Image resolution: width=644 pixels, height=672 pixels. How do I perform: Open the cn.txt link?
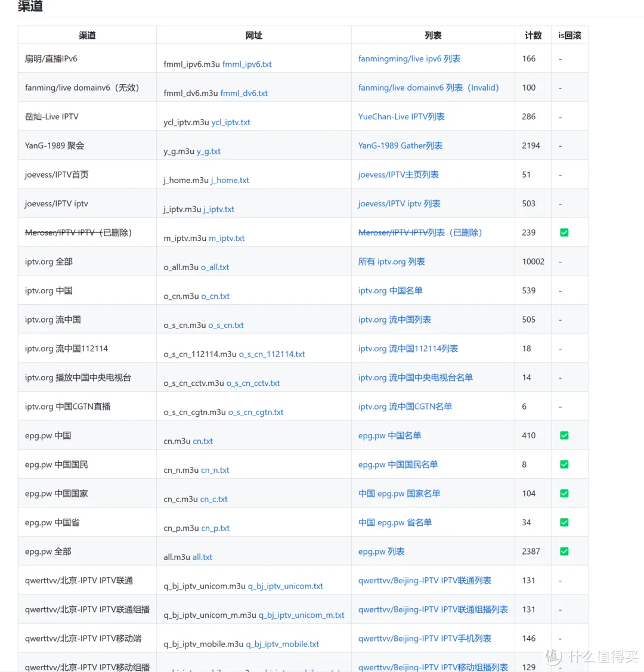(203, 441)
